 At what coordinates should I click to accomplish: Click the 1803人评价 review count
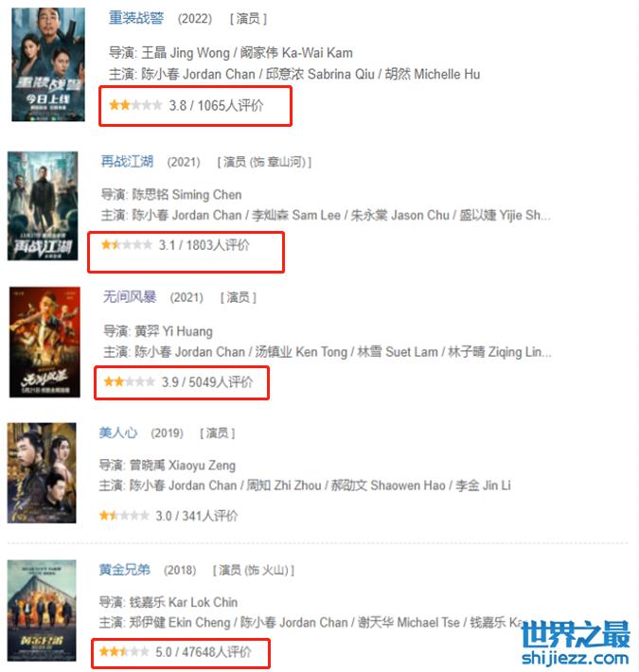218,245
